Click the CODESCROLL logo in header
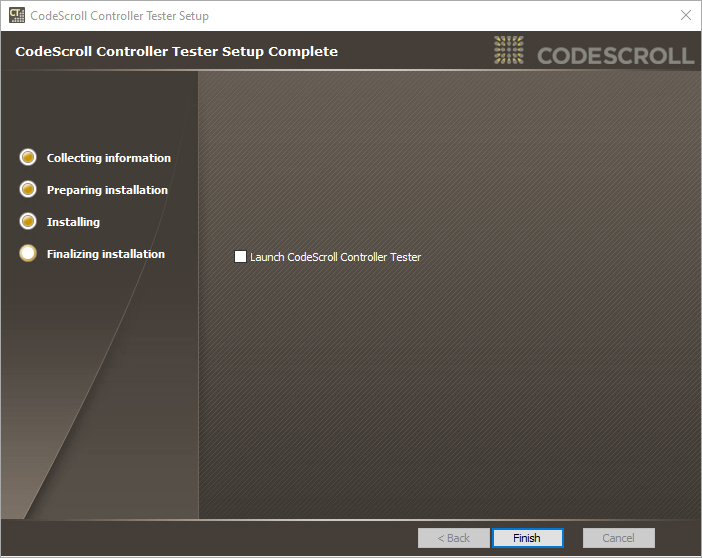This screenshot has height=558, width=702. (x=594, y=51)
